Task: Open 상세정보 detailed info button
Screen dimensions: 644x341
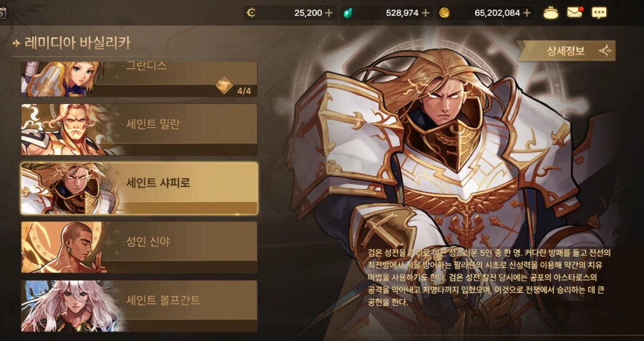Action: (x=565, y=51)
